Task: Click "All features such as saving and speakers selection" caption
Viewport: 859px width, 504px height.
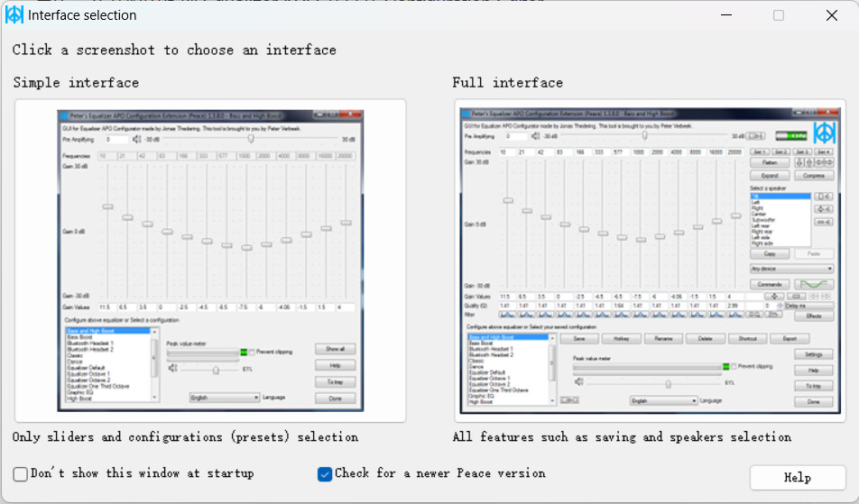Action: [x=622, y=436]
